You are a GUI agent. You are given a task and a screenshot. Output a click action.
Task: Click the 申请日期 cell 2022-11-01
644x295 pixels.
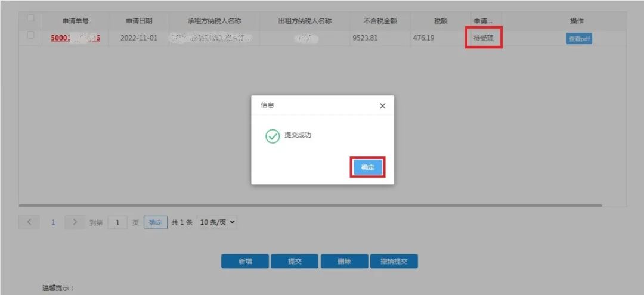click(x=139, y=38)
